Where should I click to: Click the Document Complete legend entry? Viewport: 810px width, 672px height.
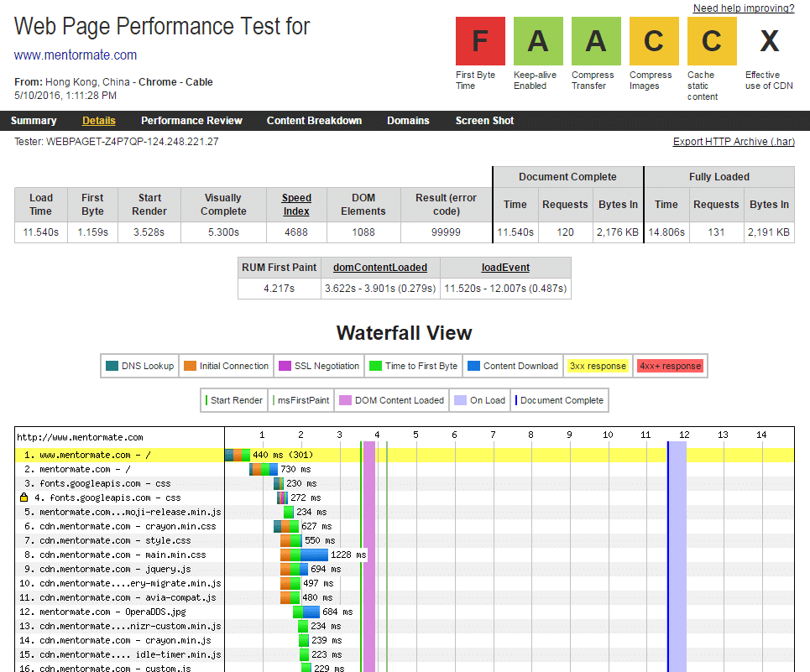(x=560, y=400)
